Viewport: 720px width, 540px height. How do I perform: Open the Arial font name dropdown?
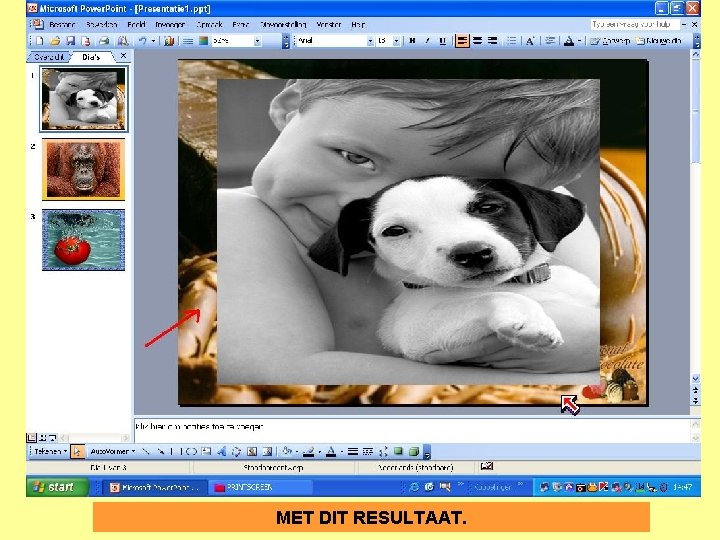tap(370, 41)
